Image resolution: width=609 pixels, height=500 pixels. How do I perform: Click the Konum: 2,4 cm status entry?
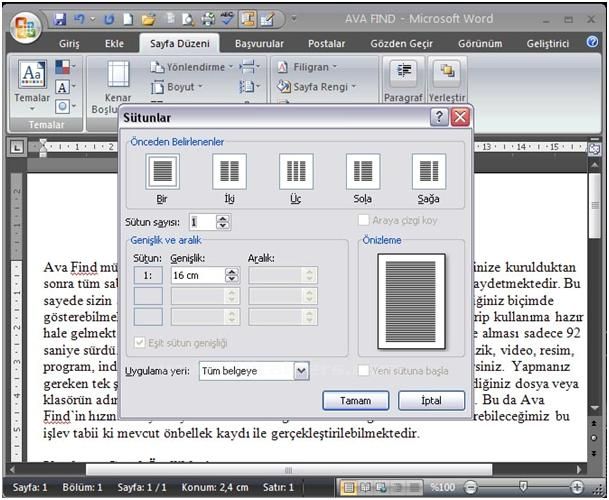(x=215, y=487)
